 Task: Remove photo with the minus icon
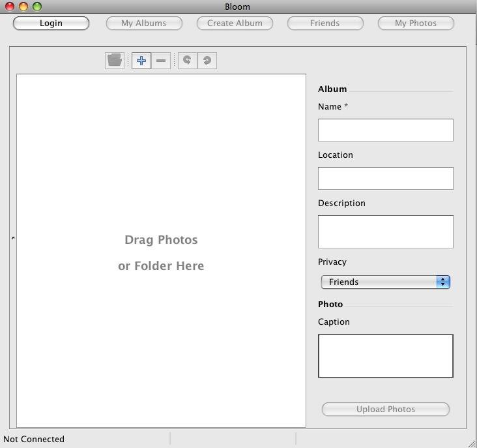161,61
